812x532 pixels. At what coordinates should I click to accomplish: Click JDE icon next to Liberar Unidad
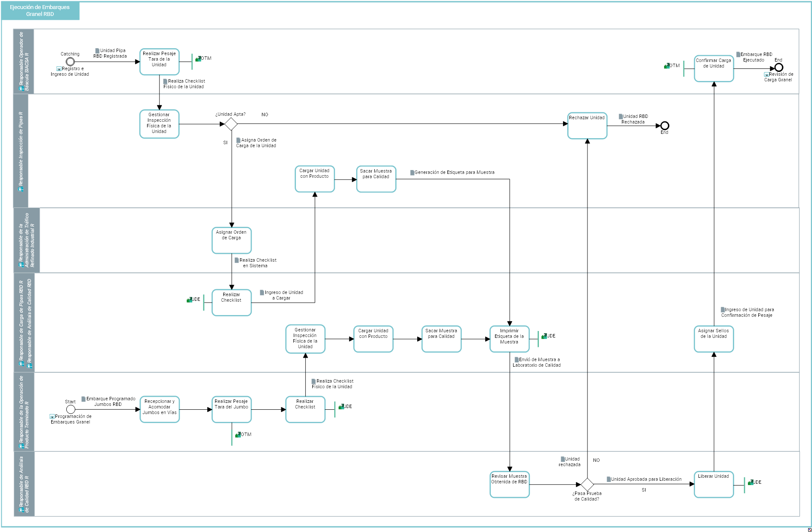(x=750, y=483)
